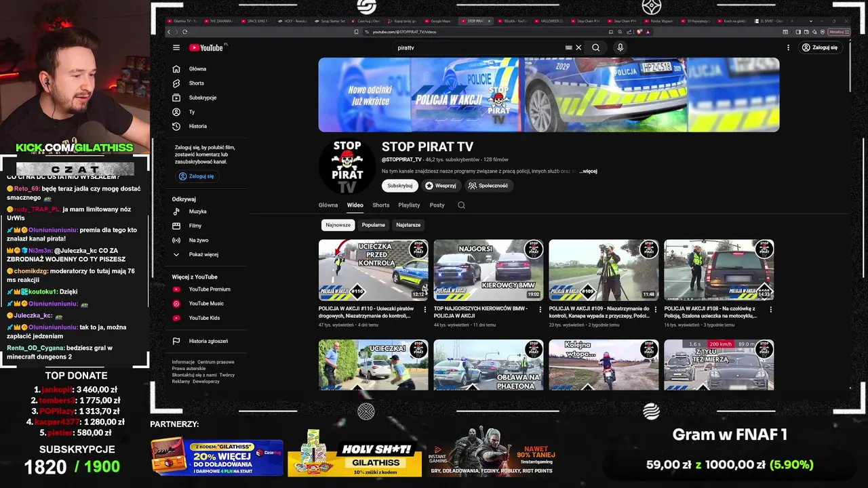Image resolution: width=868 pixels, height=488 pixels.
Task: Open the Kolejna wtopa motorcycle thumbnail
Action: click(604, 365)
